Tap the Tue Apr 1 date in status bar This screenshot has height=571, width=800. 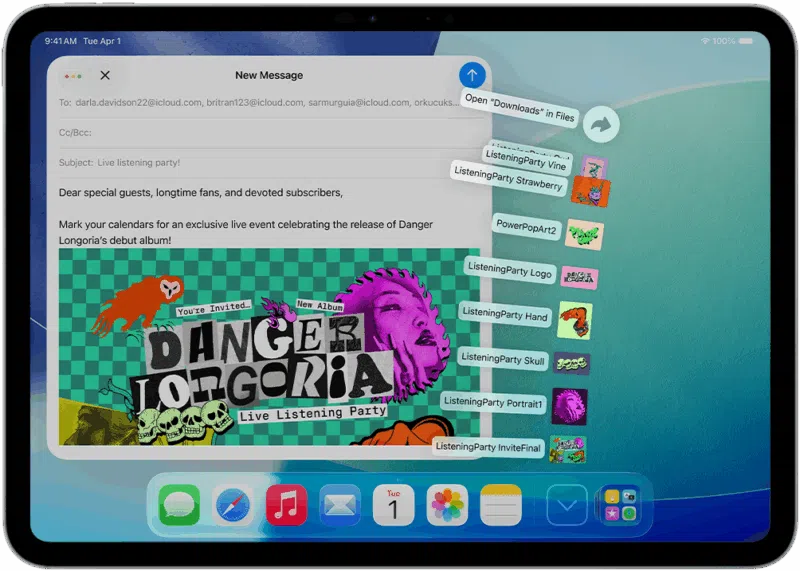click(x=102, y=41)
